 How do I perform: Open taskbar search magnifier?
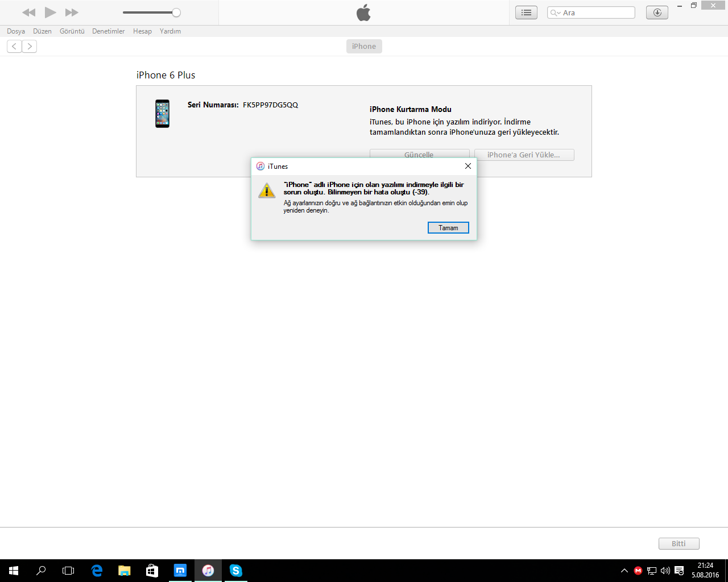(x=41, y=571)
